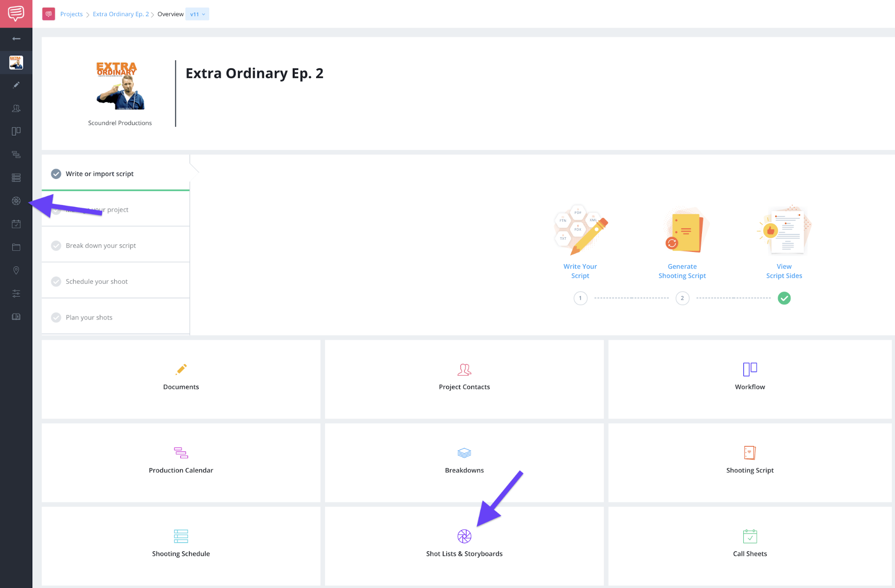Navigate to Extra Ordinary Ep. 2 breadcrumb
The height and width of the screenshot is (588, 895).
point(120,14)
